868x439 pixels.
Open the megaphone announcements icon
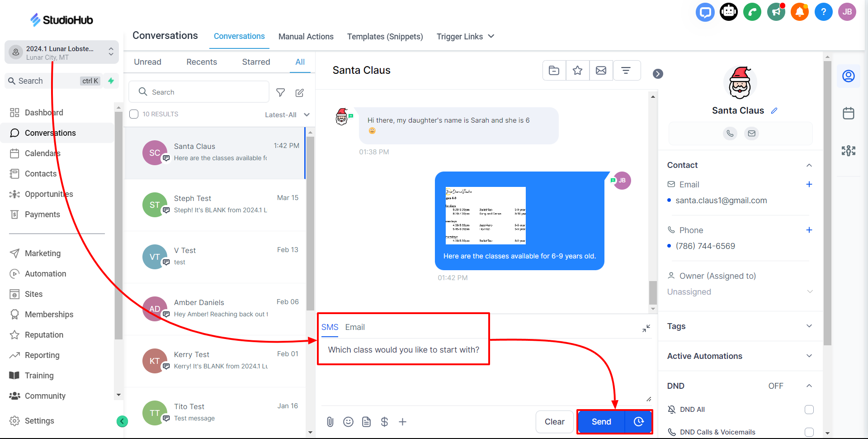click(x=776, y=12)
